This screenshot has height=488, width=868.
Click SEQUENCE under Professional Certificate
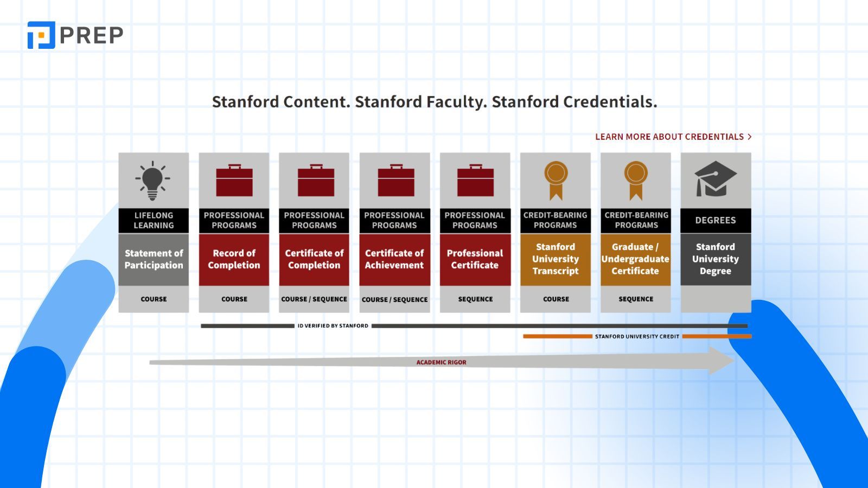coord(475,299)
